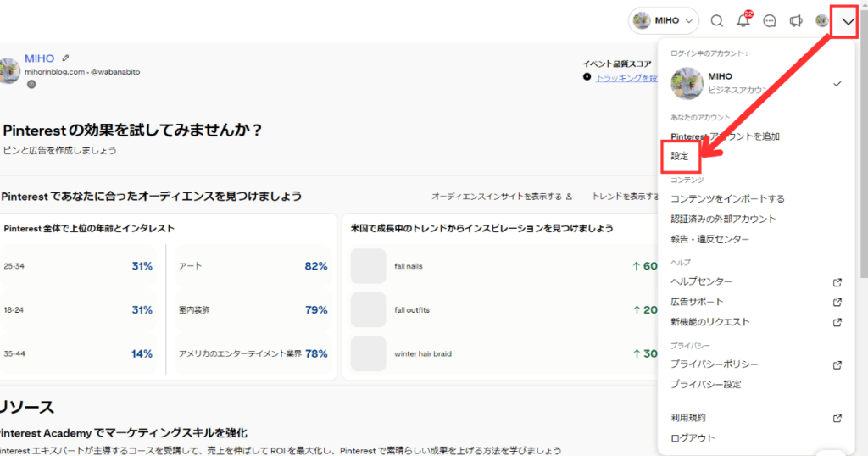Open 設定 from the account menu
868x456 pixels.
click(x=681, y=156)
